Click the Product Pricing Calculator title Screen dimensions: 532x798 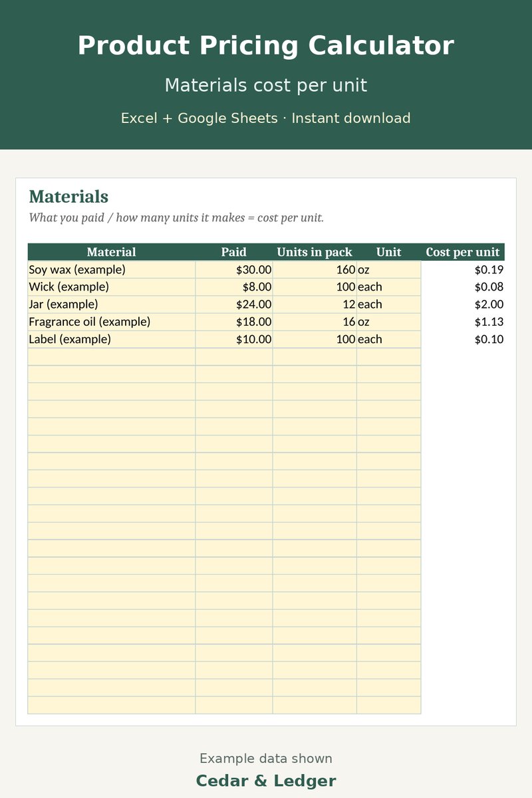[x=266, y=47]
